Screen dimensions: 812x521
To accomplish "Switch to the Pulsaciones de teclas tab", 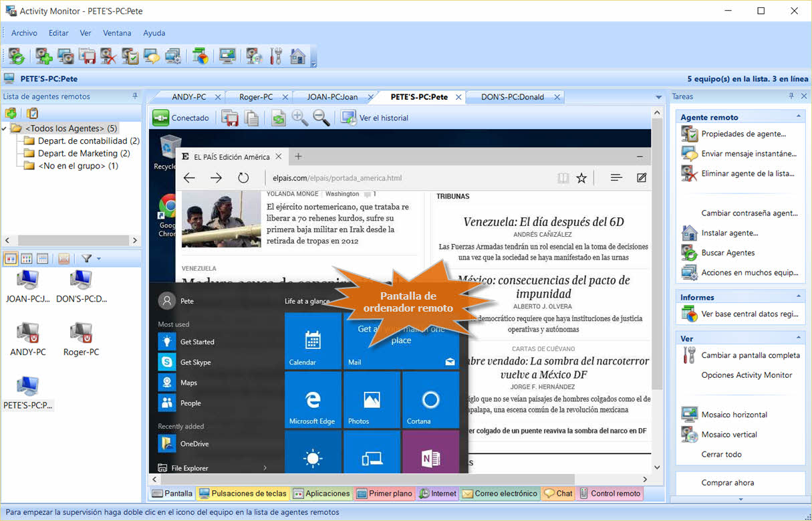I will (243, 494).
